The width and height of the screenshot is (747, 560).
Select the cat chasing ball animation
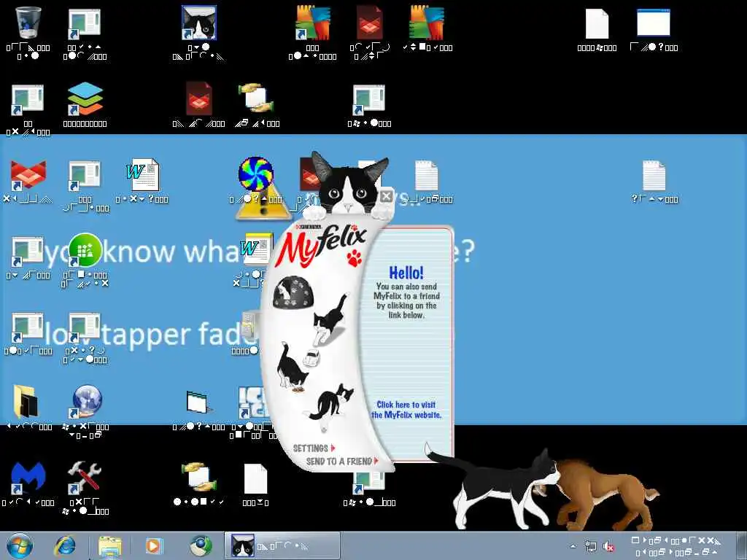click(x=329, y=405)
